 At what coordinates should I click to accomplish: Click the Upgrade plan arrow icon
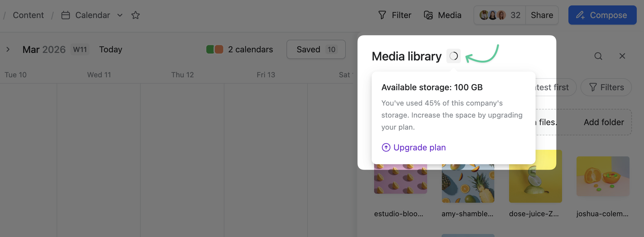[386, 147]
